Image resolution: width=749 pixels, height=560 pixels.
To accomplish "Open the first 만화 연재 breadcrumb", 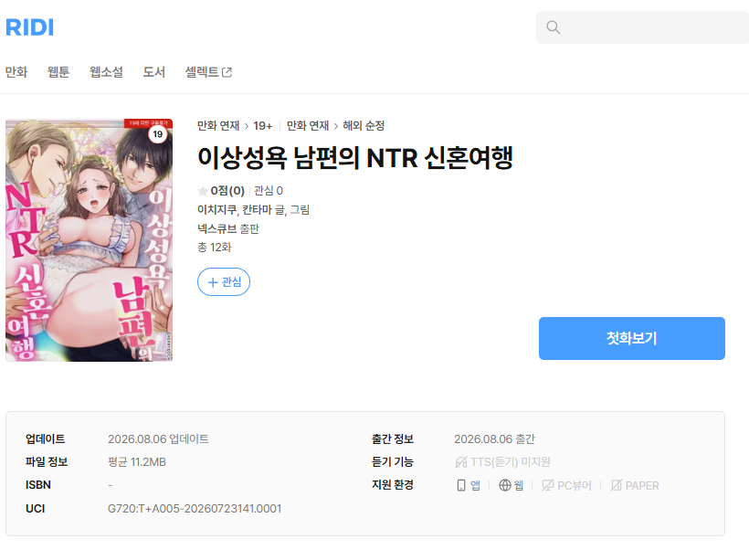I will (x=218, y=126).
